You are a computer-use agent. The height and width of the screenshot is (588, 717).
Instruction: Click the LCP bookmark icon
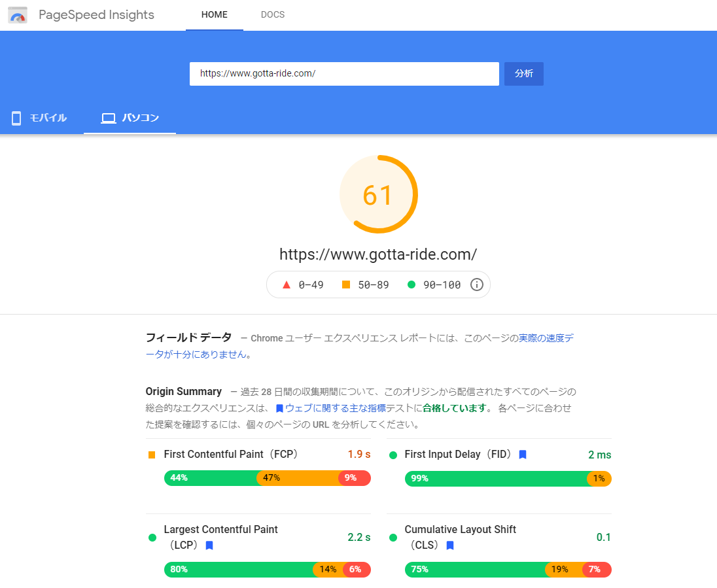point(209,545)
